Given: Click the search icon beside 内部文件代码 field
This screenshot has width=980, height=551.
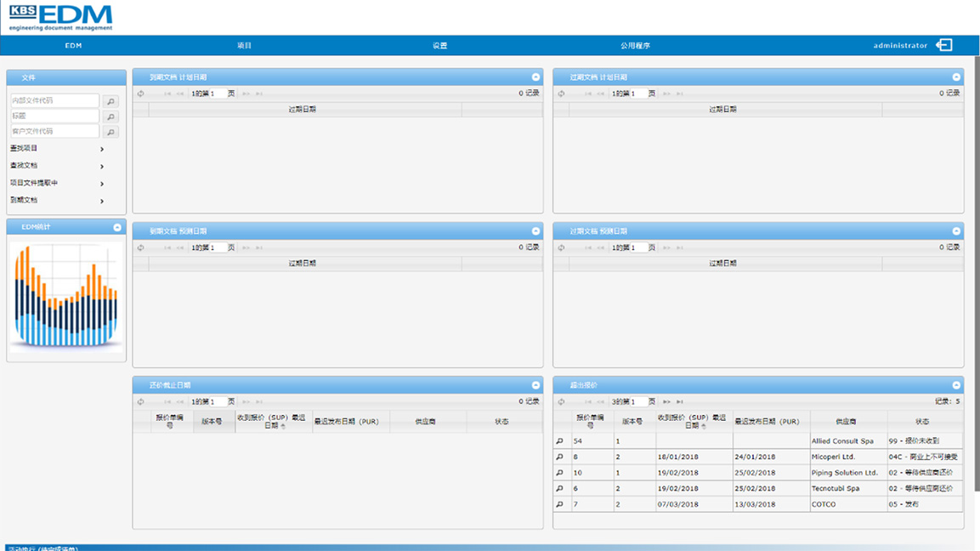Looking at the screenshot, I should 110,101.
